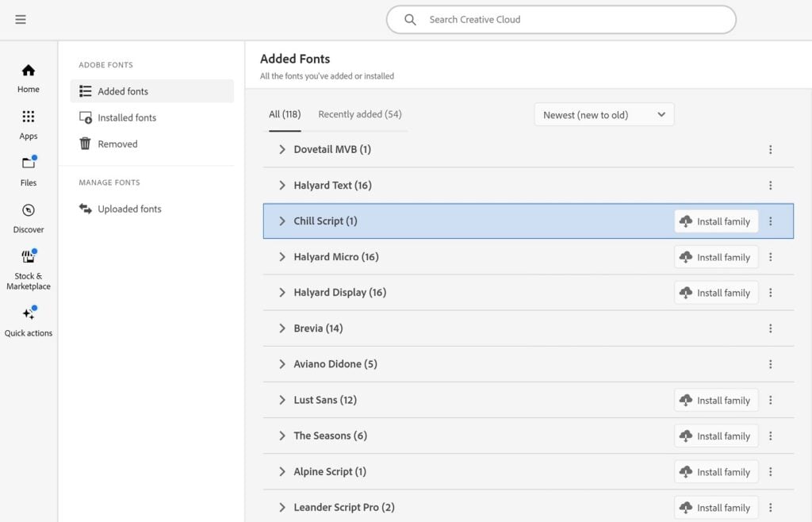Open the Newest (new to old) sort dropdown
Viewport: 812px width, 522px height.
tap(604, 114)
